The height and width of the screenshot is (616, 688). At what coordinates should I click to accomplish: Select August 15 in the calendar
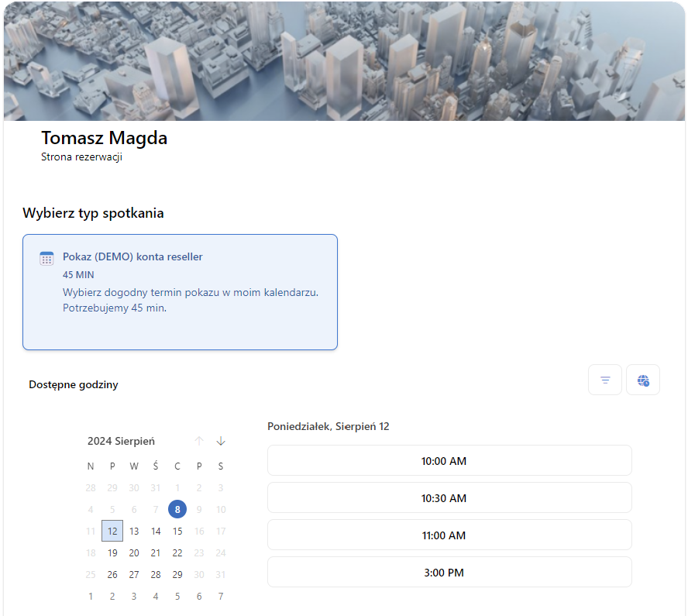tap(177, 531)
